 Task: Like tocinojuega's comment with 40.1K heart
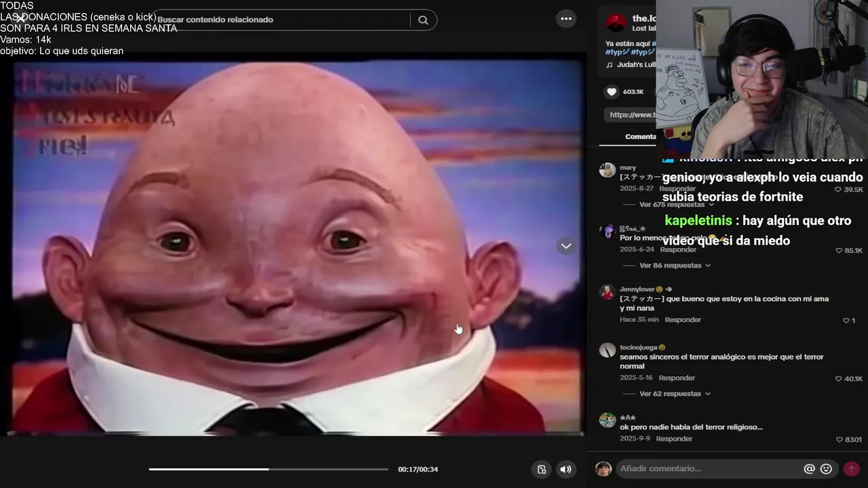click(838, 379)
